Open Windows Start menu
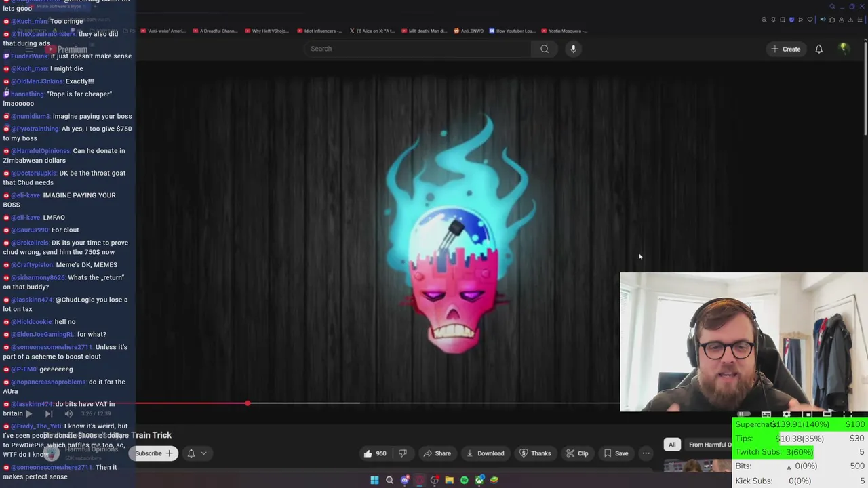The image size is (868, 488). [x=374, y=480]
